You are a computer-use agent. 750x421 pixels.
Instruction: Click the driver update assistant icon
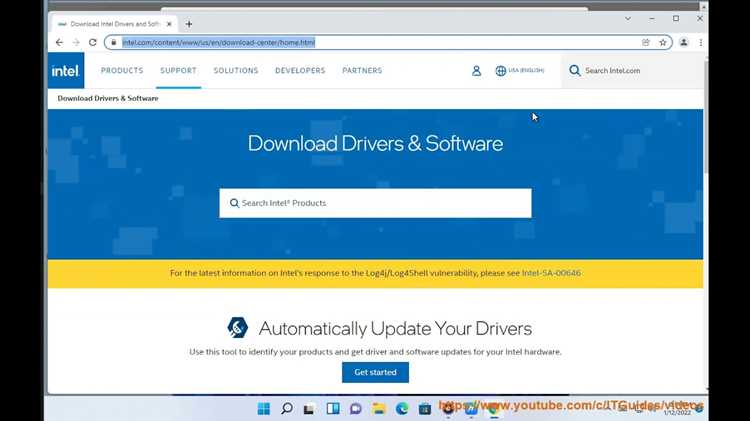coord(238,328)
